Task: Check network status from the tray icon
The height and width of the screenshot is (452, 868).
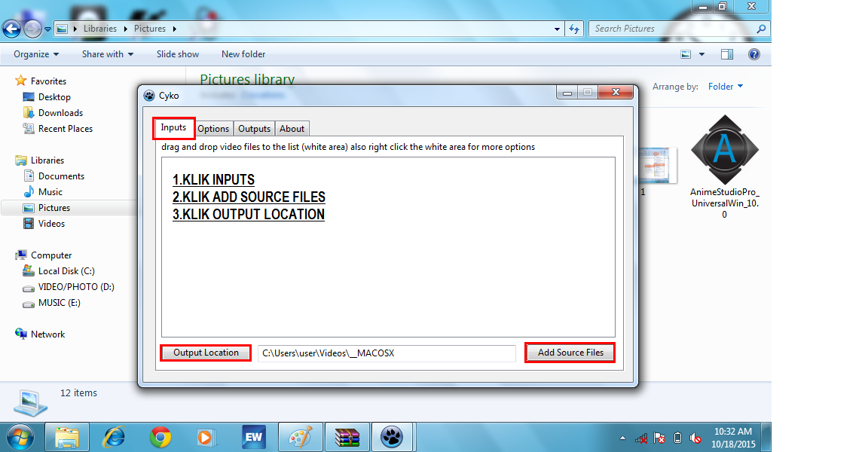Action: coord(640,438)
